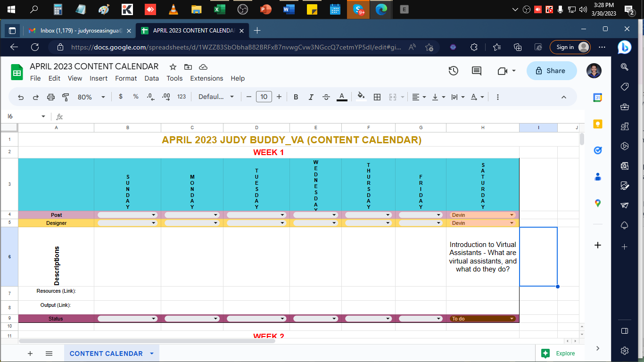Click the font size field showing 10
The height and width of the screenshot is (362, 644).
[x=264, y=97]
